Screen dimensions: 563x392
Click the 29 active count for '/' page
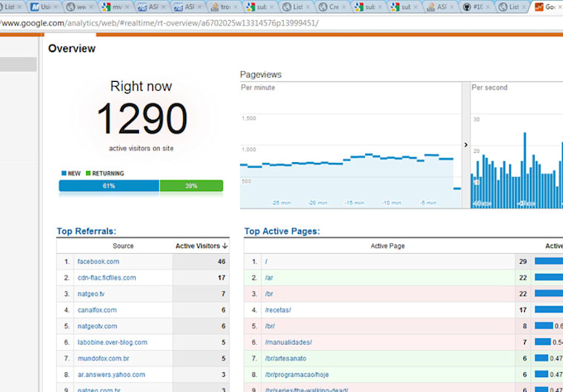coord(522,261)
